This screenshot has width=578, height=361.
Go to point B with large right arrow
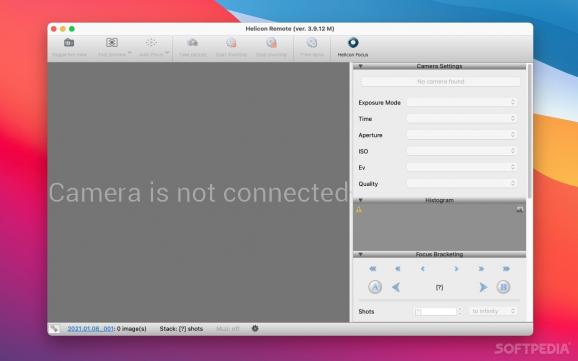tap(483, 287)
